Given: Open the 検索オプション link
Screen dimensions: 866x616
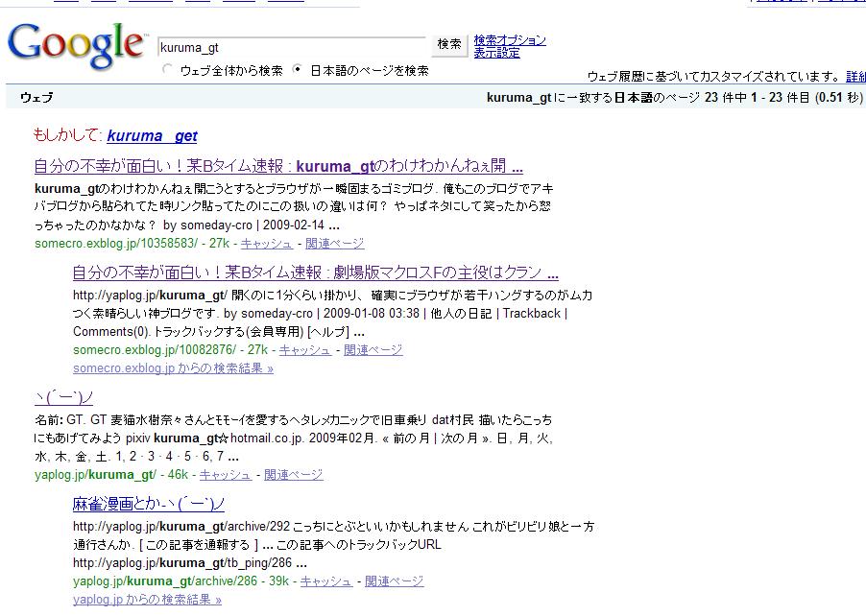Looking at the screenshot, I should click(510, 40).
